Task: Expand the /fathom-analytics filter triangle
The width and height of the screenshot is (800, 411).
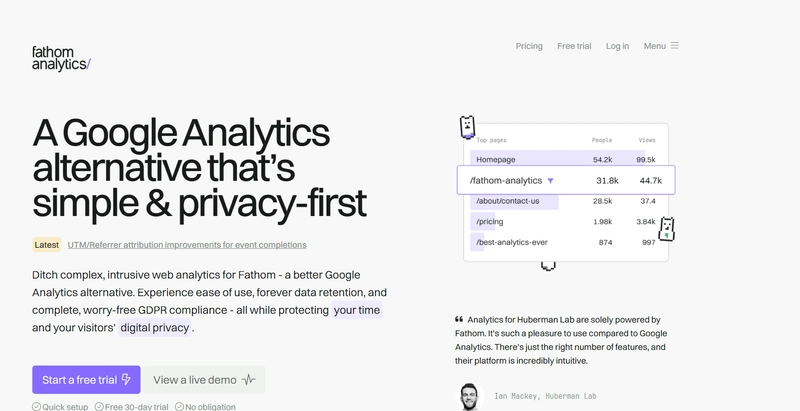Action: (550, 181)
